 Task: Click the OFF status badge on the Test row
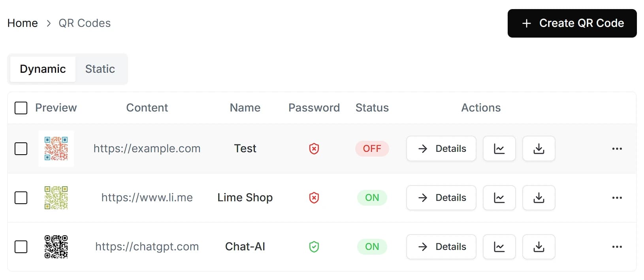coord(372,149)
